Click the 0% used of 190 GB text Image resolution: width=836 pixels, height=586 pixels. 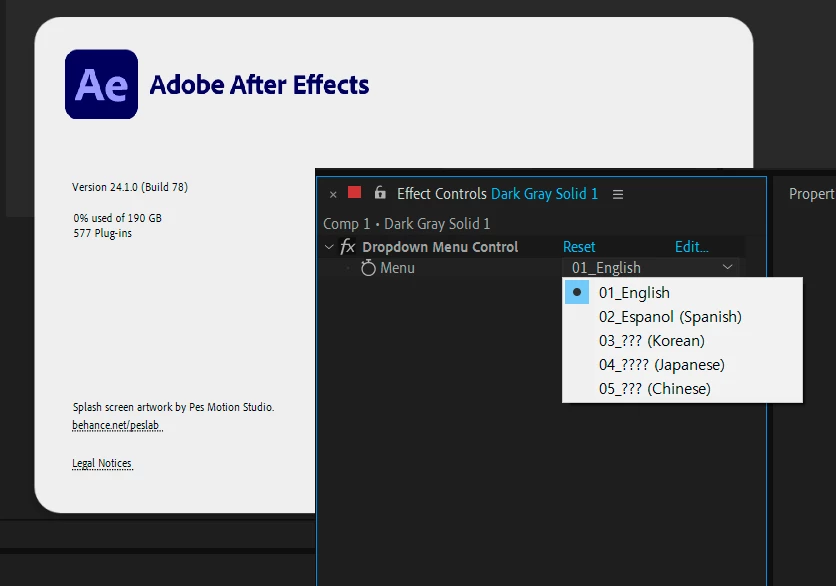pos(117,218)
